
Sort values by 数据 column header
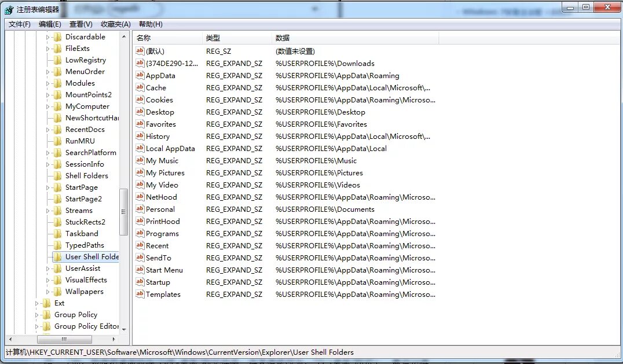[356, 38]
